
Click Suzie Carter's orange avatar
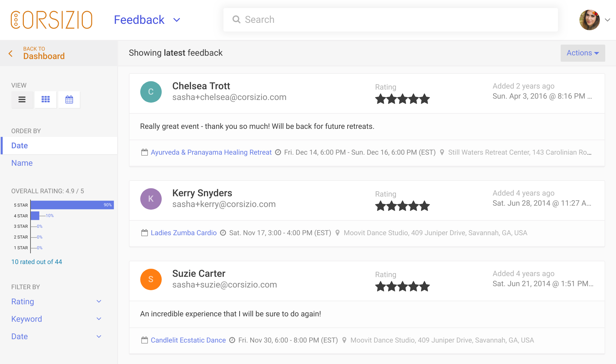point(151,279)
